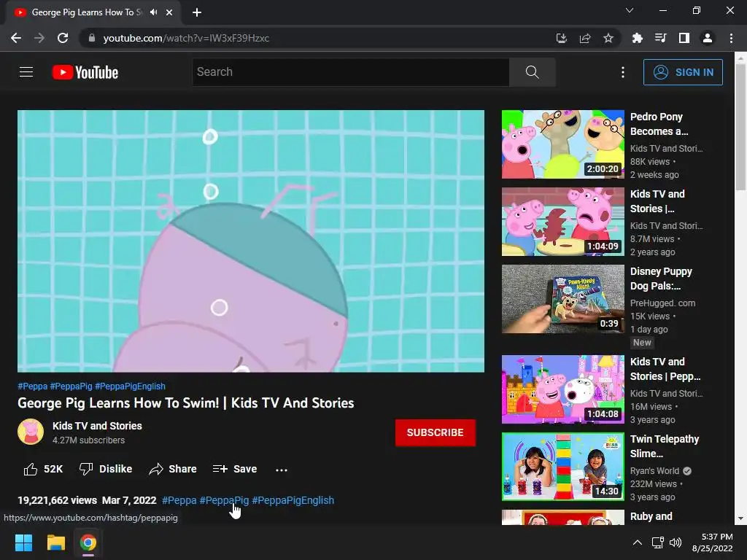Bookmark this tab with star

608,38
